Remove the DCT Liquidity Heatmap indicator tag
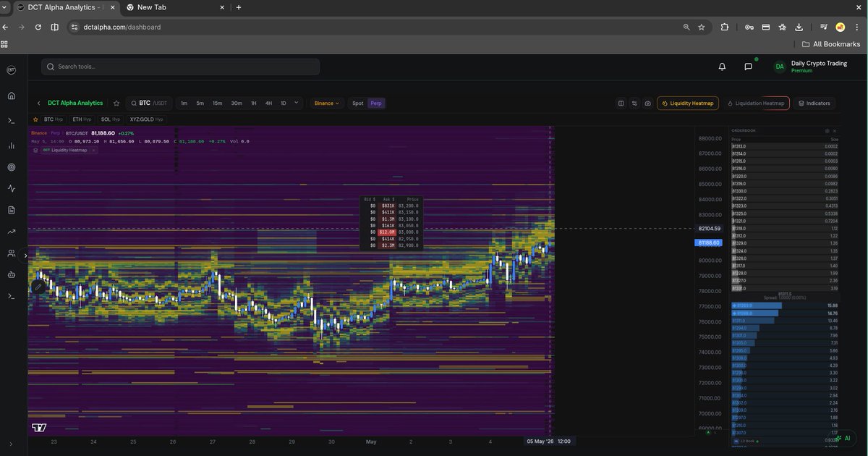 click(93, 150)
